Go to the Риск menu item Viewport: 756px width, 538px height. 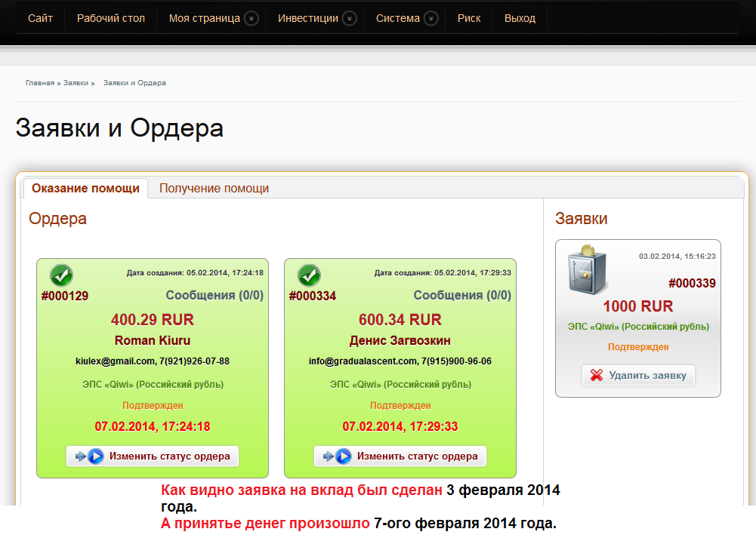[469, 18]
